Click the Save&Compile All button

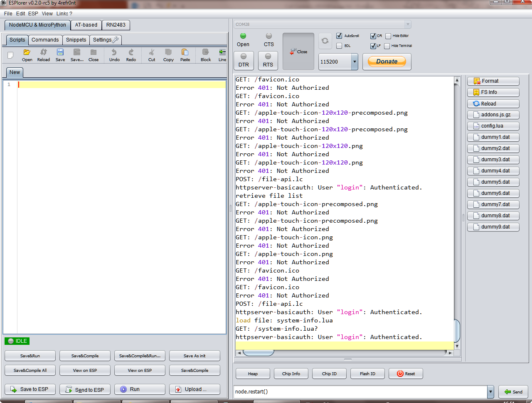[30, 370]
